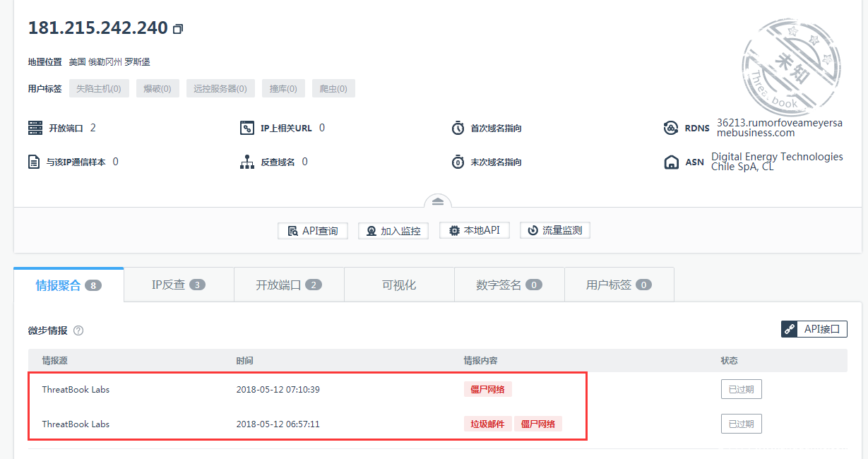Click the RDNS globe icon

670,128
